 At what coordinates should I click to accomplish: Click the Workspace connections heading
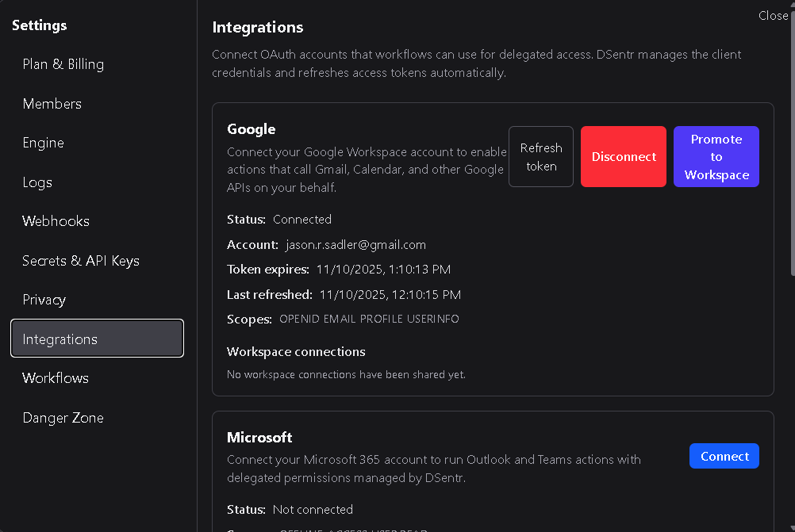[296, 351]
